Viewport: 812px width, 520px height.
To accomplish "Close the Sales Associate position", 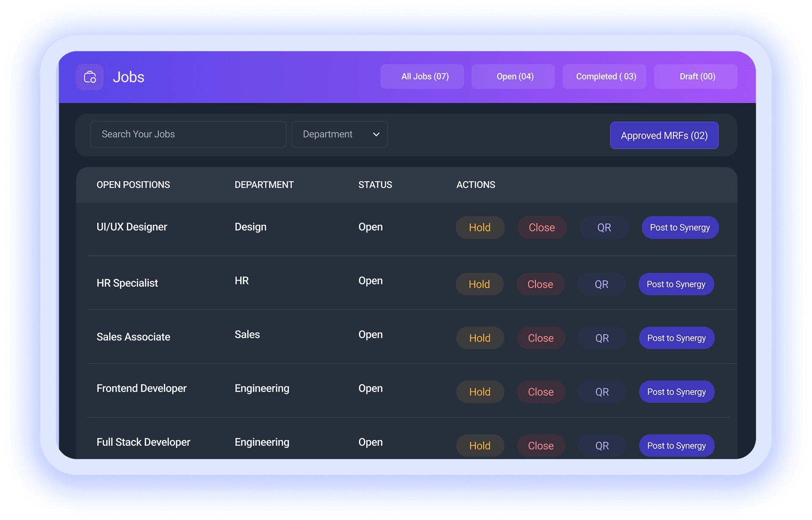I will click(x=540, y=338).
